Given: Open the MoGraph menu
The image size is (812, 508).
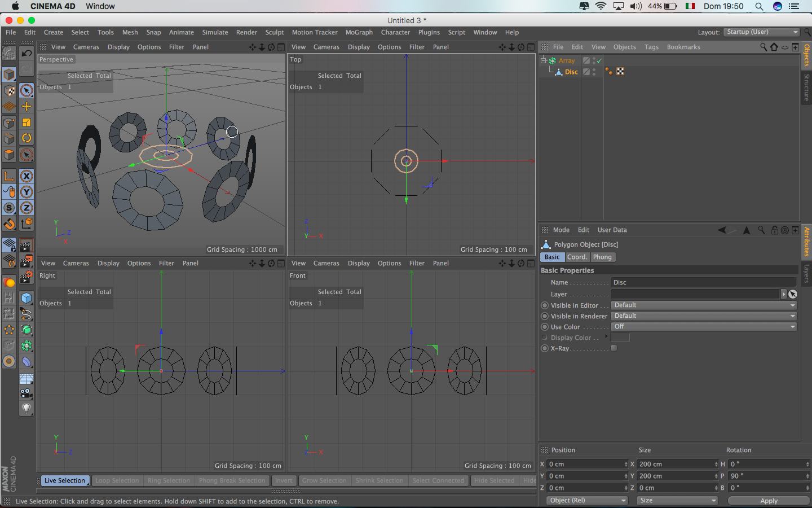Looking at the screenshot, I should tap(359, 32).
